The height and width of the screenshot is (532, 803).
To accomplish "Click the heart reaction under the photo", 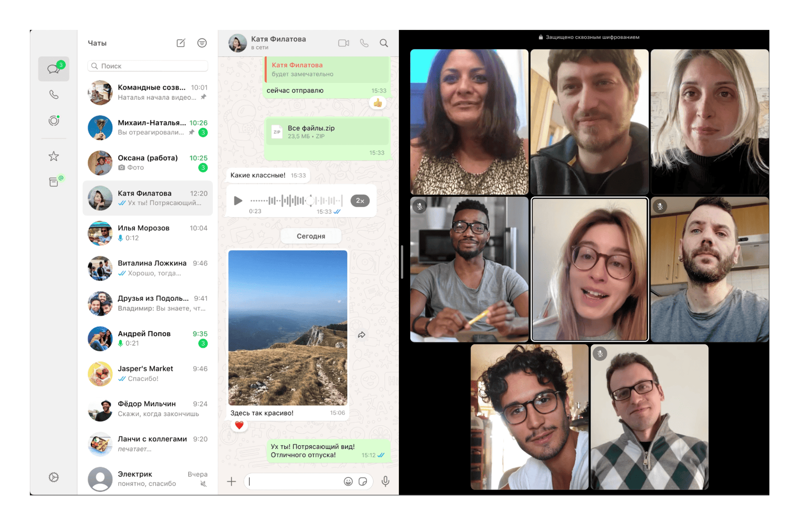I will pyautogui.click(x=239, y=425).
